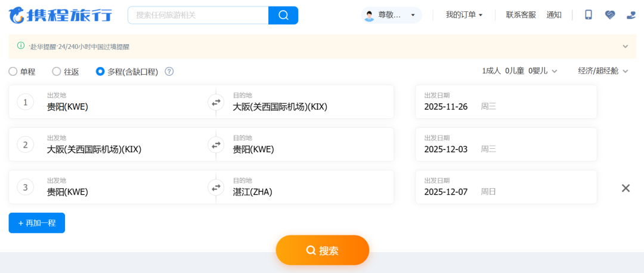Click the 搜索任何旅游相关 search input

coord(198,16)
